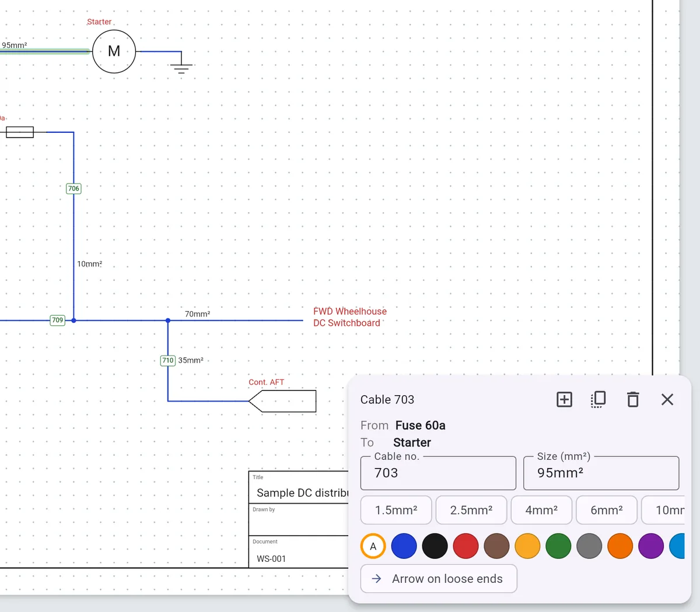Click the 'To Starter' text in the panel
700x612 pixels.
point(396,442)
